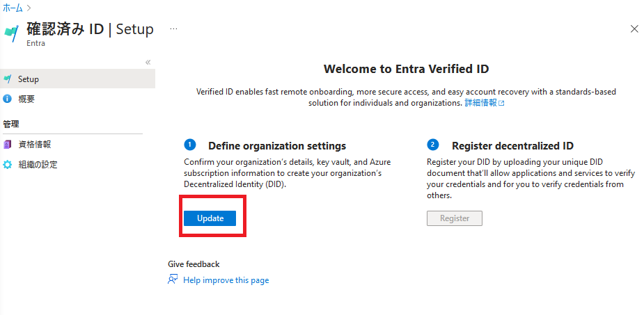Click the step 1 number badge
Image resolution: width=644 pixels, height=315 pixels.
tap(189, 145)
